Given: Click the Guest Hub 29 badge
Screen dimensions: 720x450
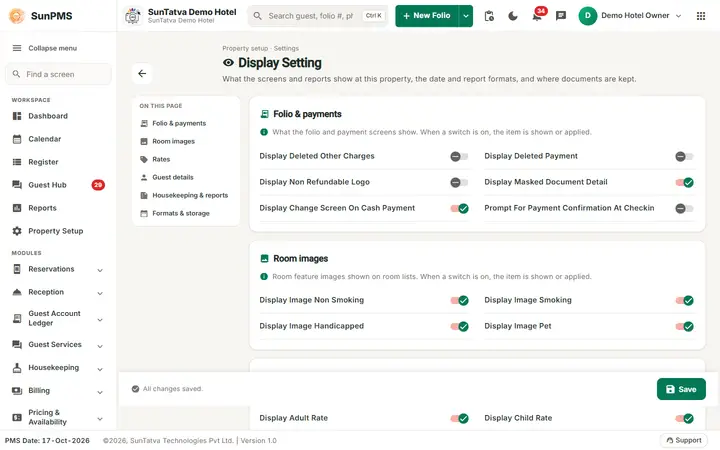Looking at the screenshot, I should tap(98, 185).
